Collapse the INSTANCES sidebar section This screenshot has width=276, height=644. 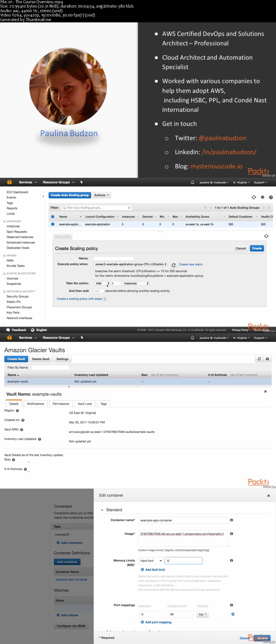tap(4, 221)
